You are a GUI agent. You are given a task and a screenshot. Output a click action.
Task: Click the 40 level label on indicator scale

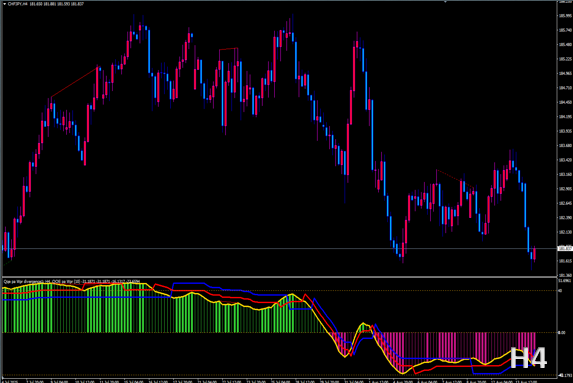coord(560,291)
